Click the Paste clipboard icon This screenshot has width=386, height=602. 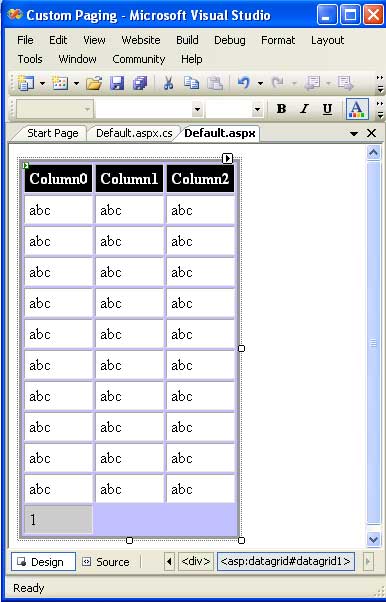pyautogui.click(x=215, y=83)
